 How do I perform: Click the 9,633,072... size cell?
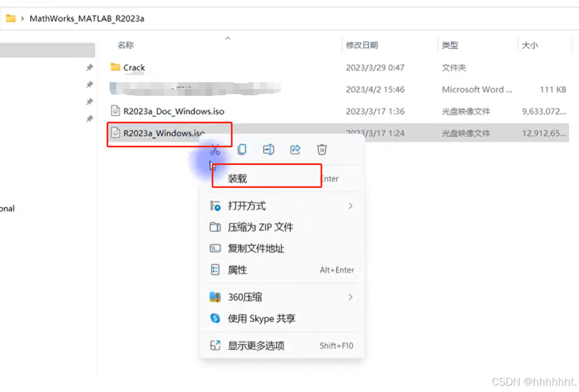point(544,111)
